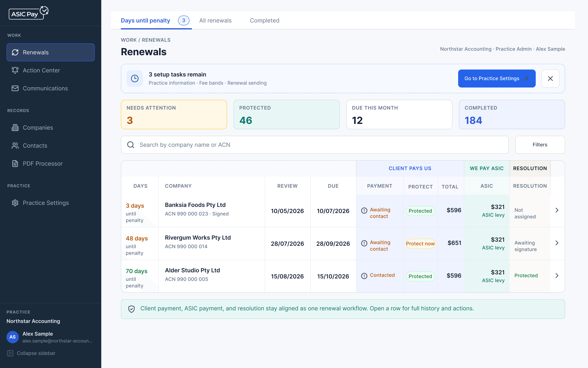Click the Protected badge for Banksia Foods
This screenshot has height=368, width=588.
point(420,211)
